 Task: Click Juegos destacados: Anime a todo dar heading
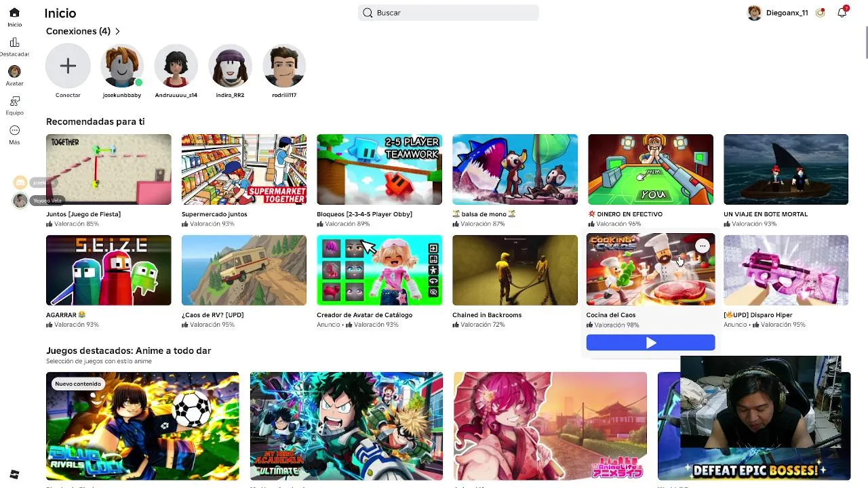(x=128, y=350)
